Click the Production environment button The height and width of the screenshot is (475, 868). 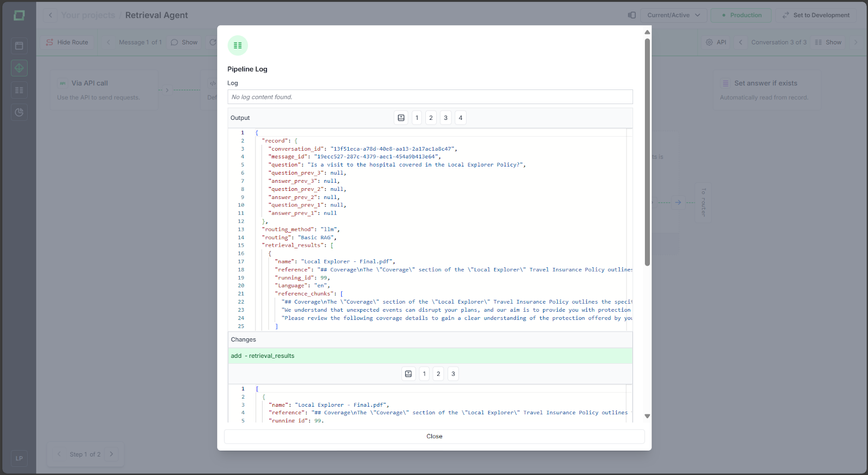[742, 15]
